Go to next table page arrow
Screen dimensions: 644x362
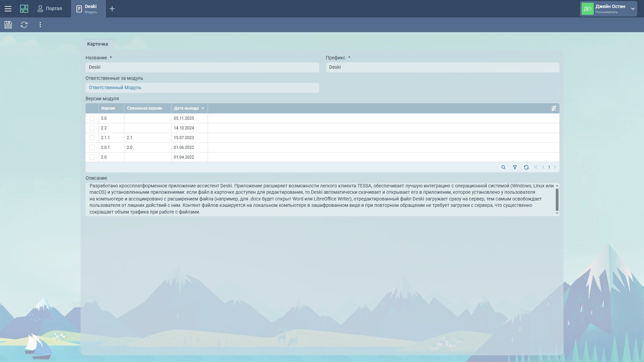(x=555, y=167)
